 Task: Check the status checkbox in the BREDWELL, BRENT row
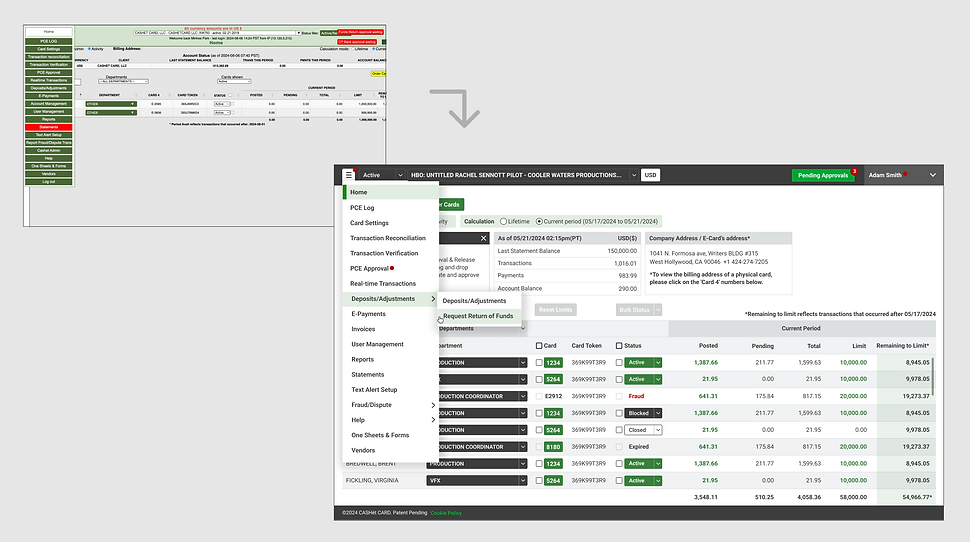click(x=619, y=463)
